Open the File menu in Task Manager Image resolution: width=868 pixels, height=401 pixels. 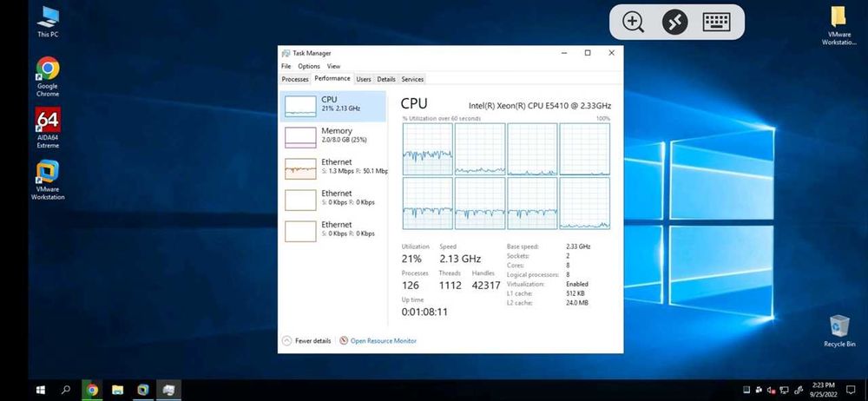(x=286, y=66)
